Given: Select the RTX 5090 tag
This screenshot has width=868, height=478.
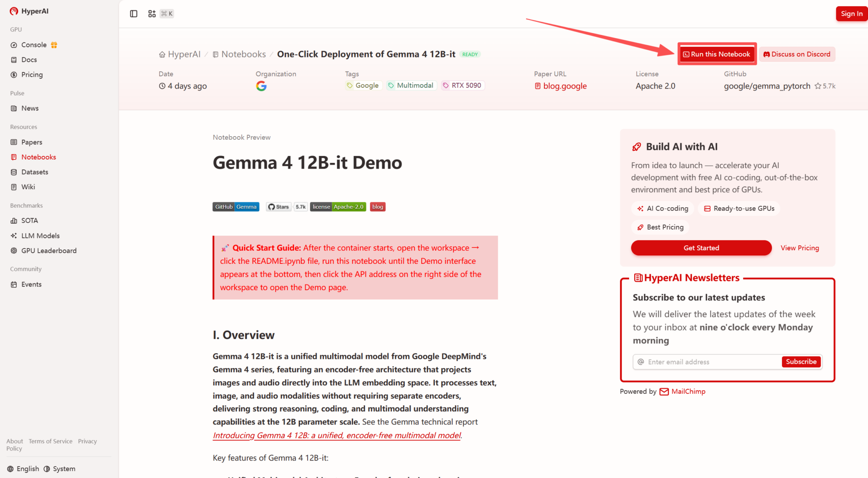Looking at the screenshot, I should coord(462,85).
